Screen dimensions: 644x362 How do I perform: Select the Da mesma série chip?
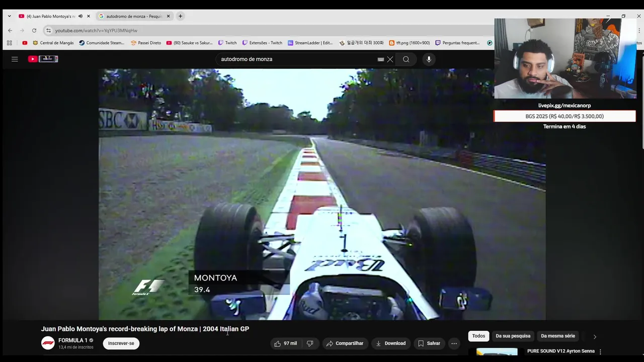click(558, 336)
